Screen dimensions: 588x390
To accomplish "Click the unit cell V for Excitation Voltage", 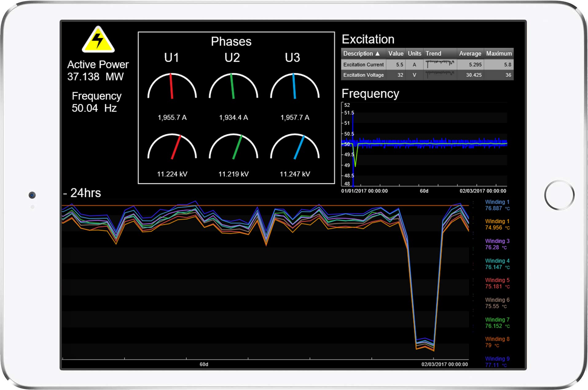I will click(x=414, y=75).
